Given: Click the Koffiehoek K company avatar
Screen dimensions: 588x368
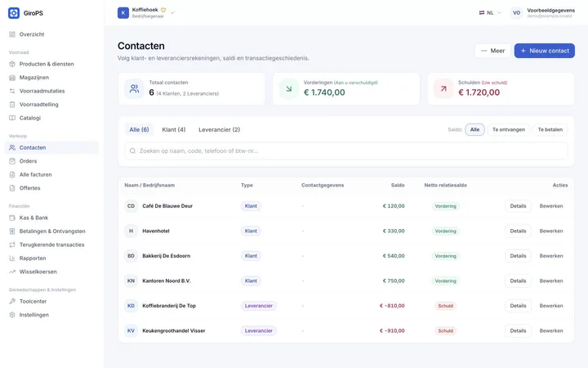Looking at the screenshot, I should (x=123, y=13).
